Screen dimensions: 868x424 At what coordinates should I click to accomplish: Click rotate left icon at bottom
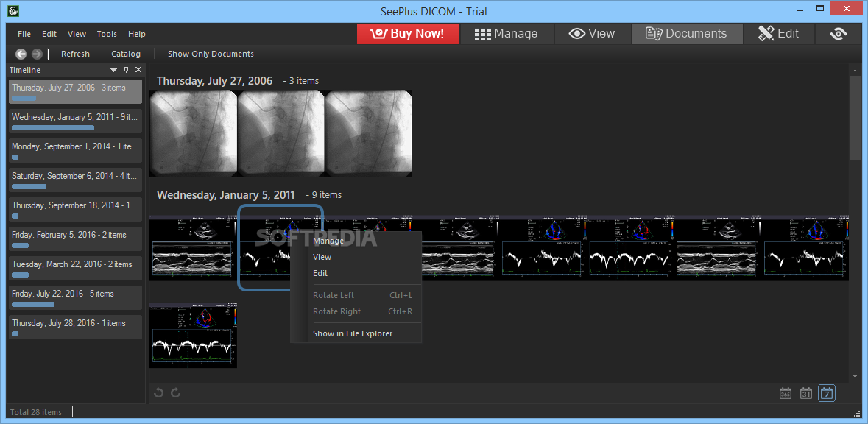159,392
